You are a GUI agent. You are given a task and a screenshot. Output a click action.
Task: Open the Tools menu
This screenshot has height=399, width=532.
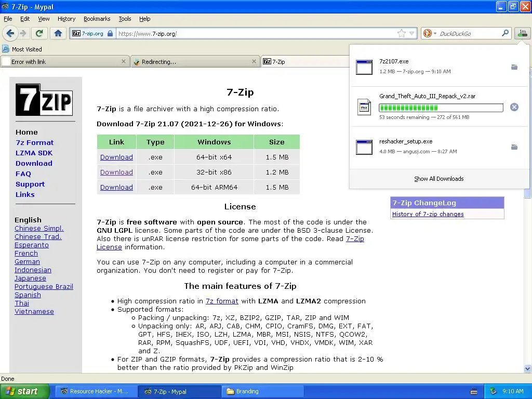click(125, 19)
